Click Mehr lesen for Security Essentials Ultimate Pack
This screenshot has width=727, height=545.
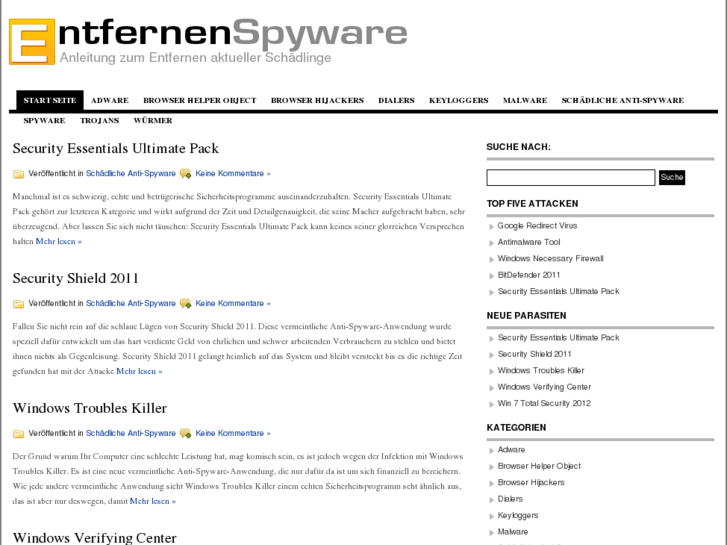click(x=59, y=241)
